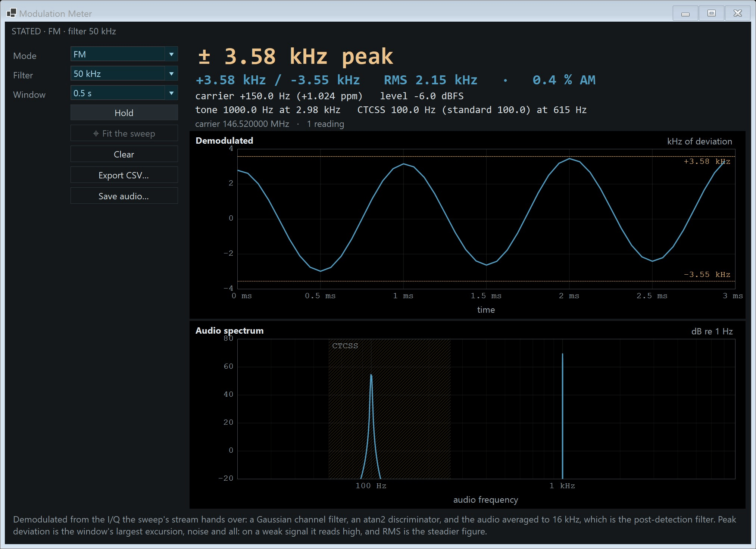
Task: Open the Window 0.5 s dropdown arrow
Action: [171, 93]
